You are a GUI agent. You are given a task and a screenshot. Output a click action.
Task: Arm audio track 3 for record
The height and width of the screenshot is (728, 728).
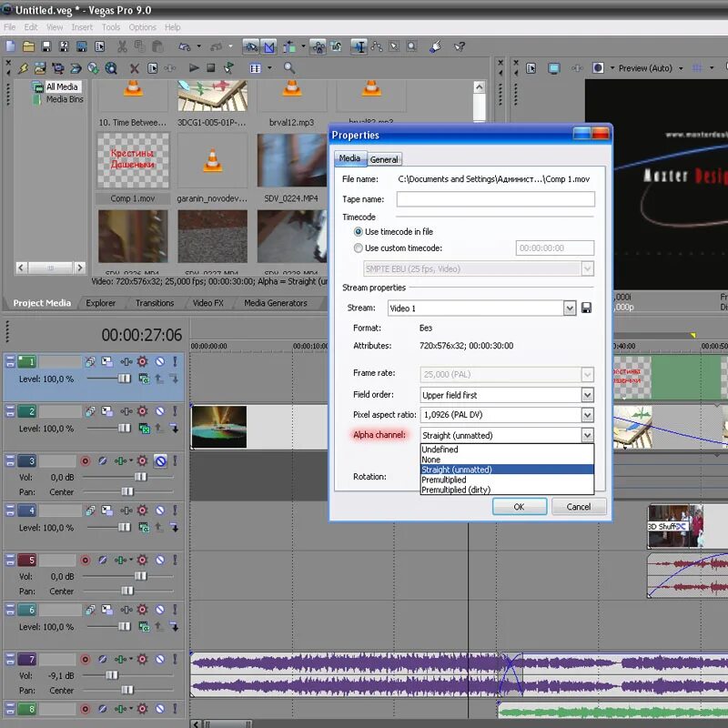(85, 460)
